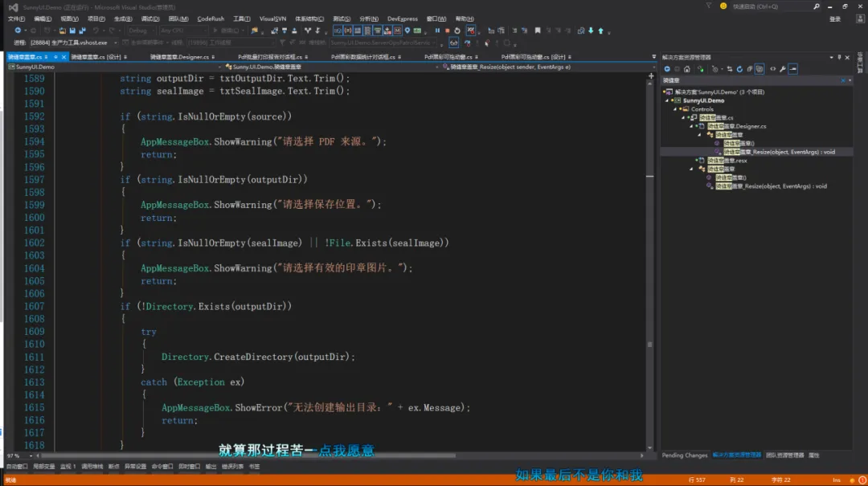The height and width of the screenshot is (486, 868).
Task: Click the Pause debugging button
Action: click(437, 31)
